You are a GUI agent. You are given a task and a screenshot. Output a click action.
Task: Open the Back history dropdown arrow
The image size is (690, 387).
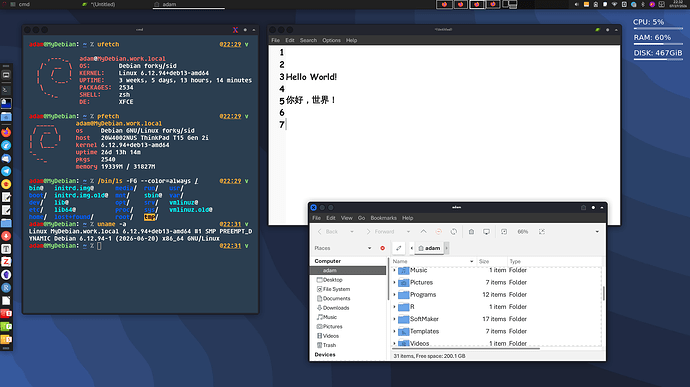pos(352,232)
